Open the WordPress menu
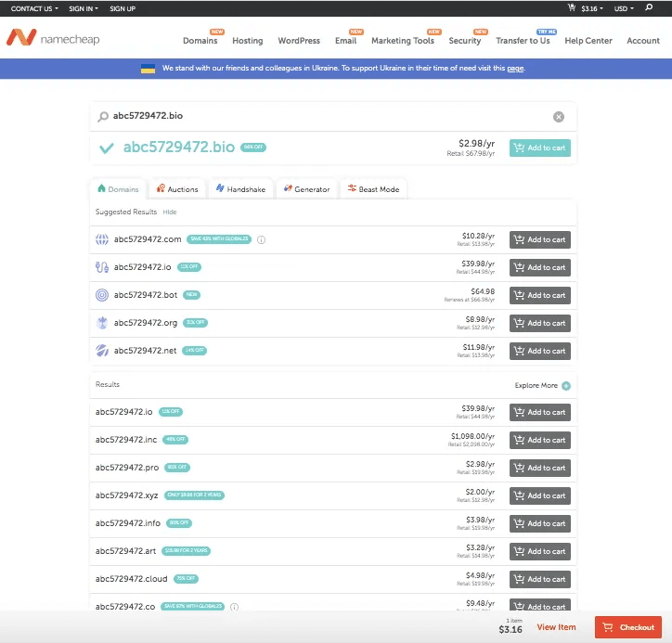Viewport: 672px width, 643px height. (299, 41)
